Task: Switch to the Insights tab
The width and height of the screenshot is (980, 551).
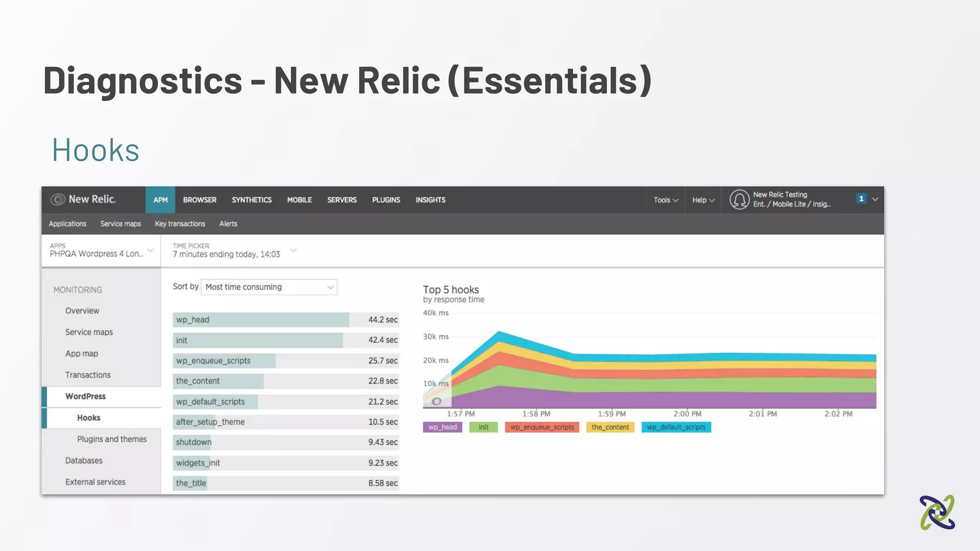Action: pyautogui.click(x=430, y=200)
